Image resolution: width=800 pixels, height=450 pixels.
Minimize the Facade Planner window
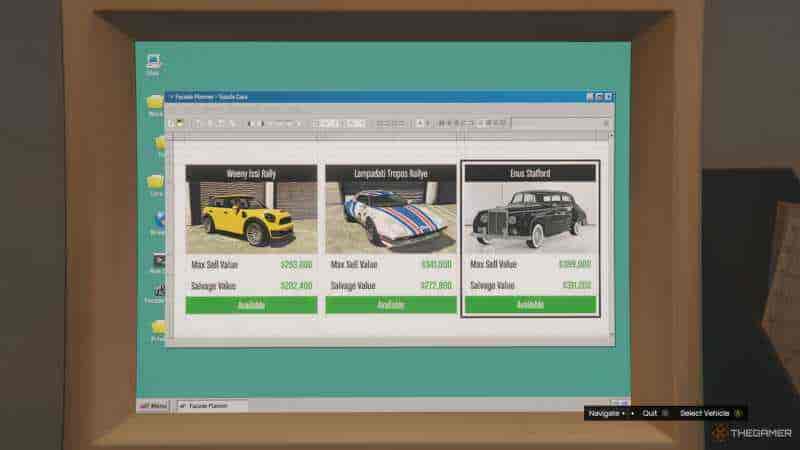pos(590,97)
